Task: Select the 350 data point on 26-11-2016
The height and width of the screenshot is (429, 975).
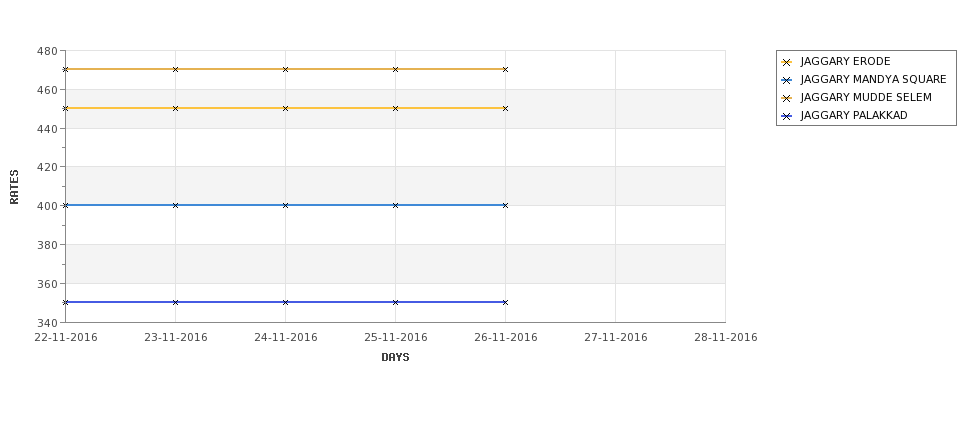Action: (506, 302)
